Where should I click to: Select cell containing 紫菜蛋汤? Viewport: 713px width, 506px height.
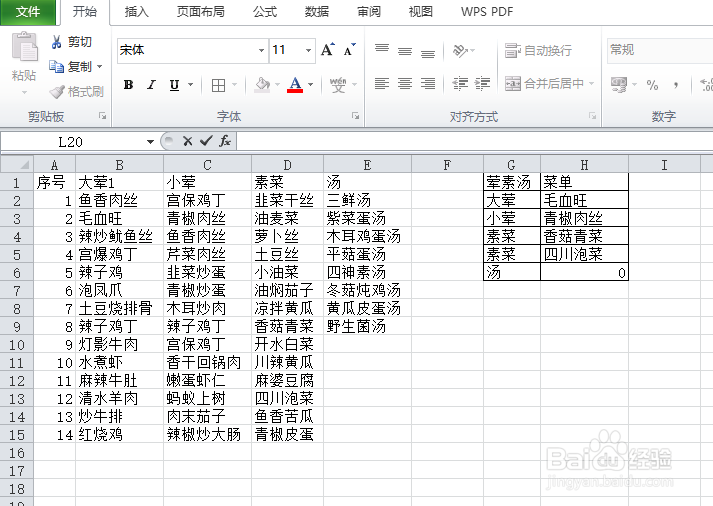coord(367,219)
